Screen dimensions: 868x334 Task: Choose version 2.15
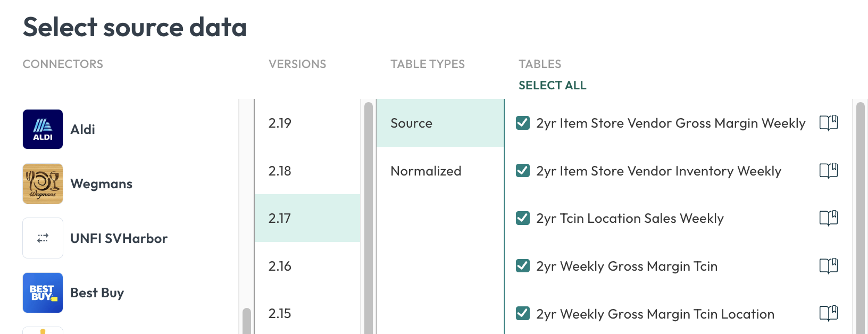[x=307, y=314]
